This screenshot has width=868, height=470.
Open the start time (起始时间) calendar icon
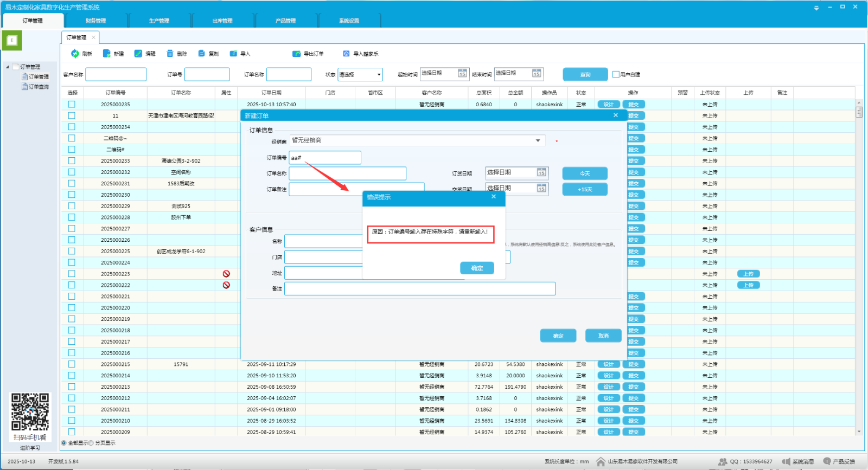coord(462,74)
